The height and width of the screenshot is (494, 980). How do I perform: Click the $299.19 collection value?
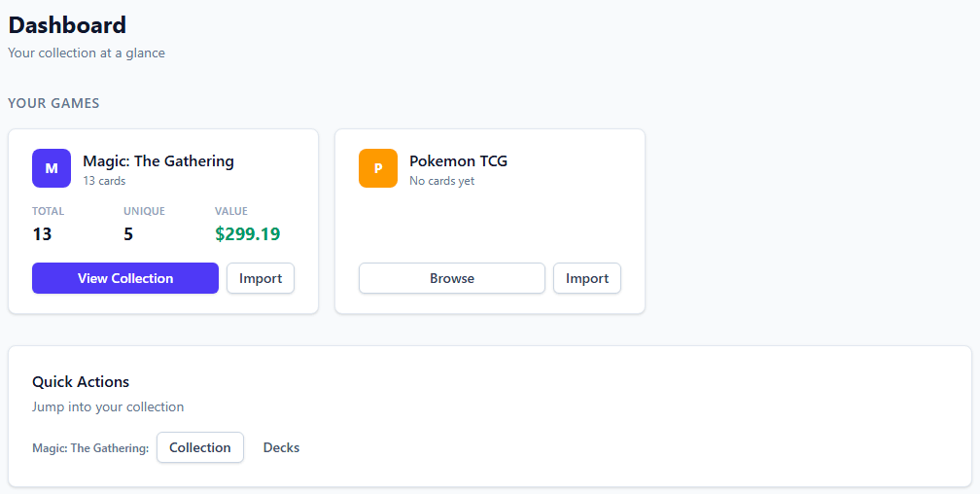tap(248, 234)
